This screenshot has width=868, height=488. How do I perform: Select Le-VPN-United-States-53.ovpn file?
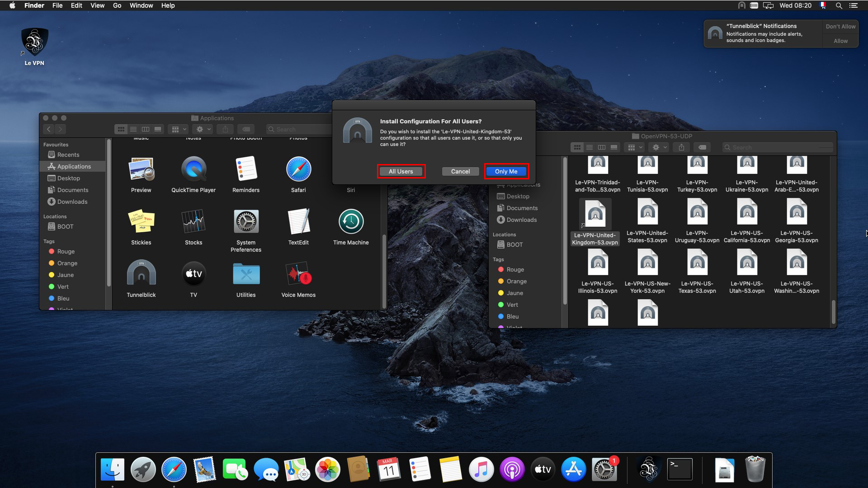(x=647, y=212)
